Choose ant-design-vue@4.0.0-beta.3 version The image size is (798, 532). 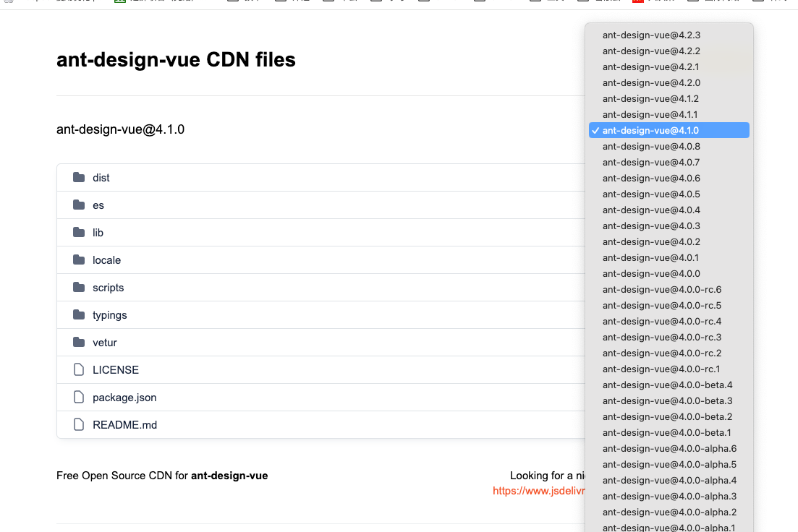pyautogui.click(x=668, y=400)
